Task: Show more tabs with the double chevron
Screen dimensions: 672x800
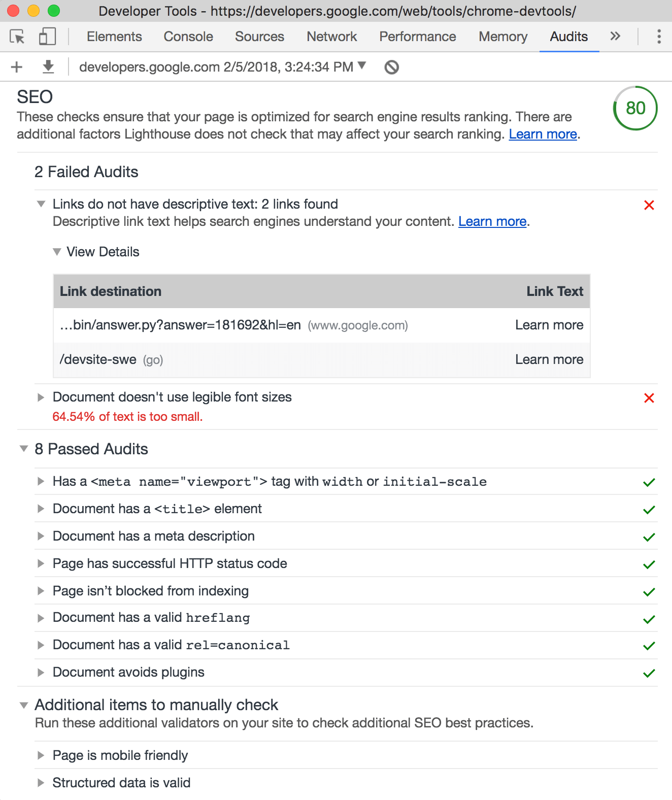Action: point(615,36)
